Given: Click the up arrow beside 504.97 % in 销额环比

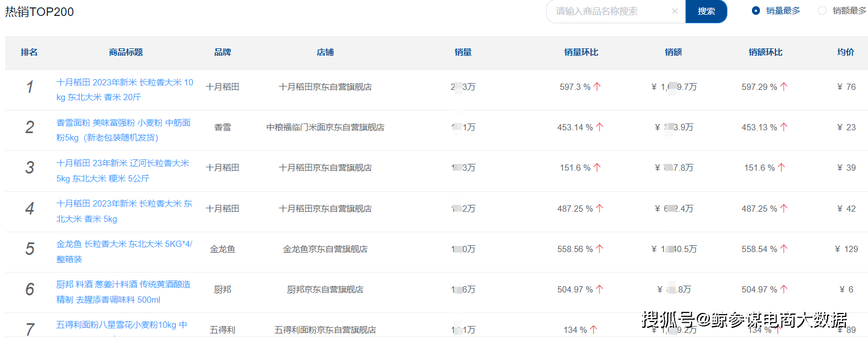Looking at the screenshot, I should point(784,290).
